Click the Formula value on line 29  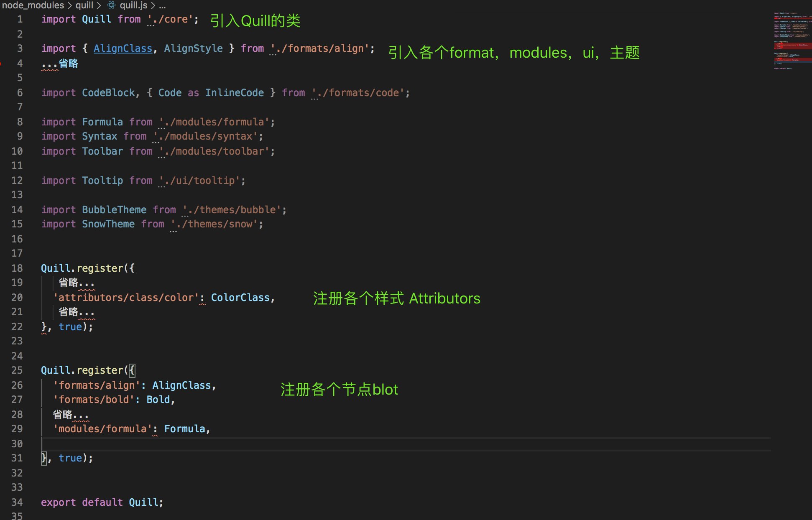[x=184, y=428]
